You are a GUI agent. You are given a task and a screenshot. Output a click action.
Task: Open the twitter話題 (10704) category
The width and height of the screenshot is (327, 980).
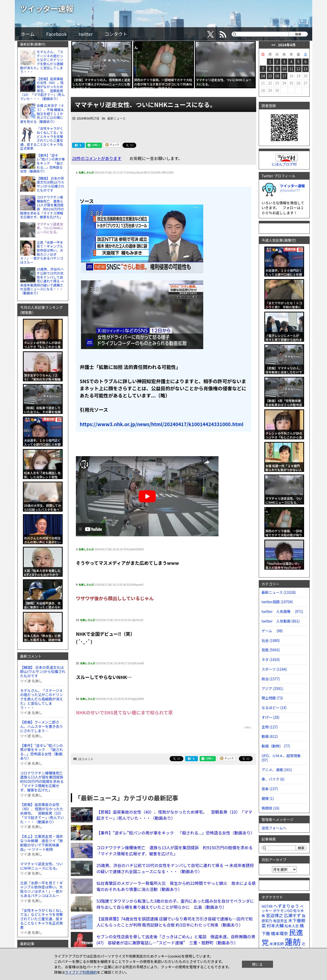[x=277, y=602]
